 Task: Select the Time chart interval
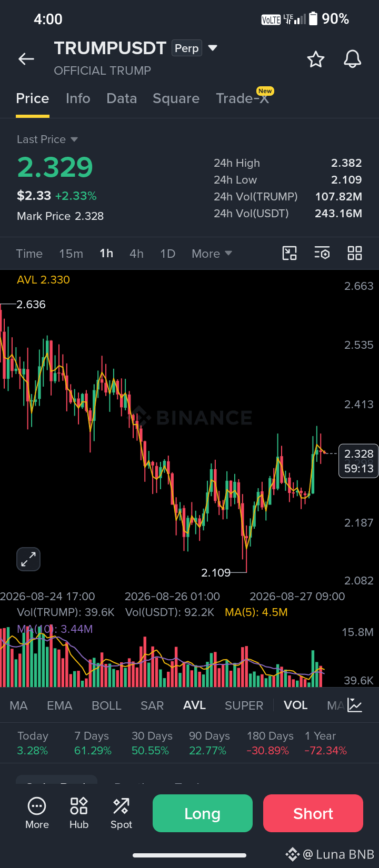pyautogui.click(x=29, y=254)
